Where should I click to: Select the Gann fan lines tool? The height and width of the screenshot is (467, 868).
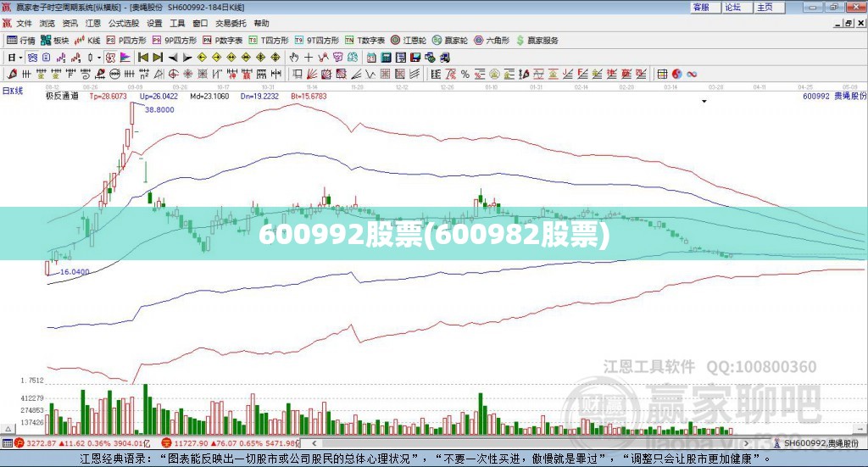tap(312, 74)
